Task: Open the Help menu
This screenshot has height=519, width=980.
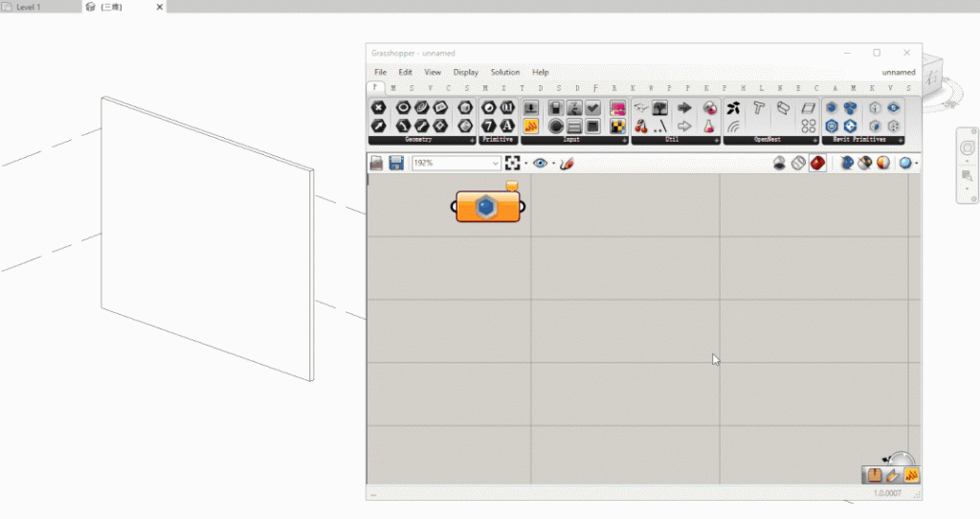Action: click(x=540, y=73)
